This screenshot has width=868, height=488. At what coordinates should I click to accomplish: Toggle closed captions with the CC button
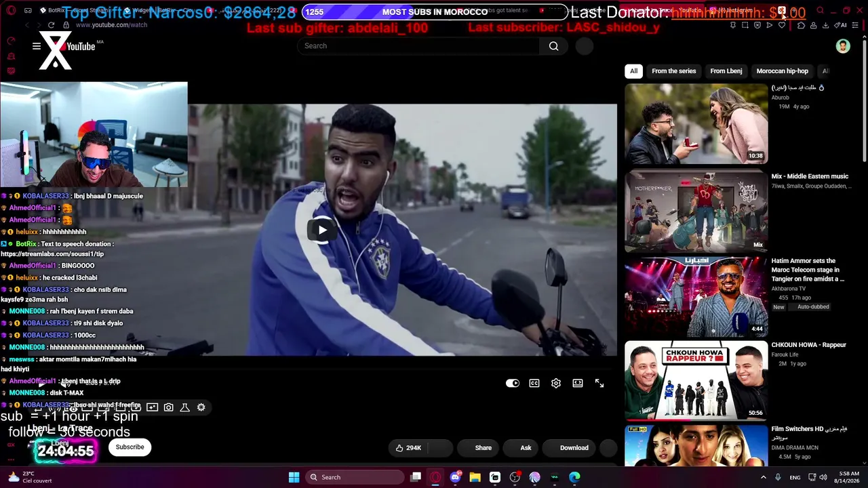click(534, 383)
